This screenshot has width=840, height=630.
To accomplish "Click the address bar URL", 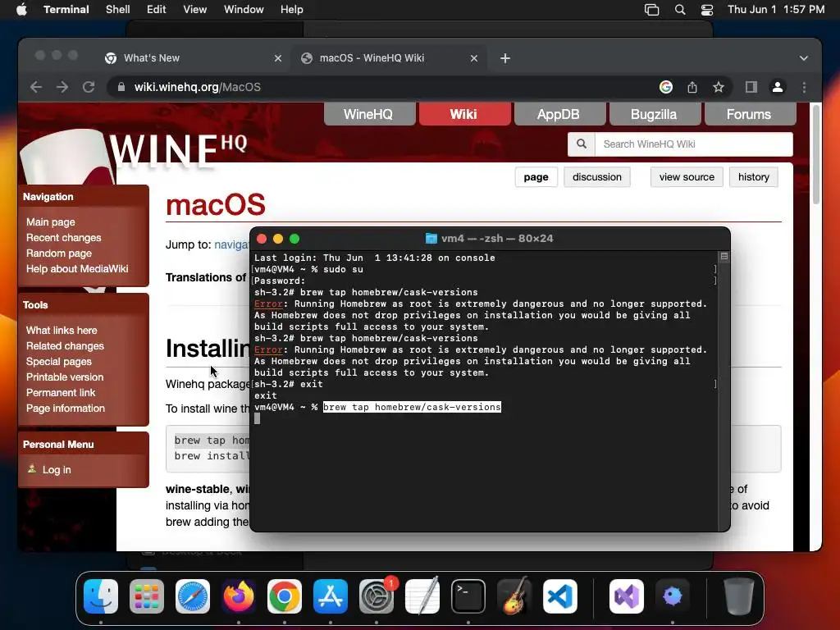I will point(197,87).
